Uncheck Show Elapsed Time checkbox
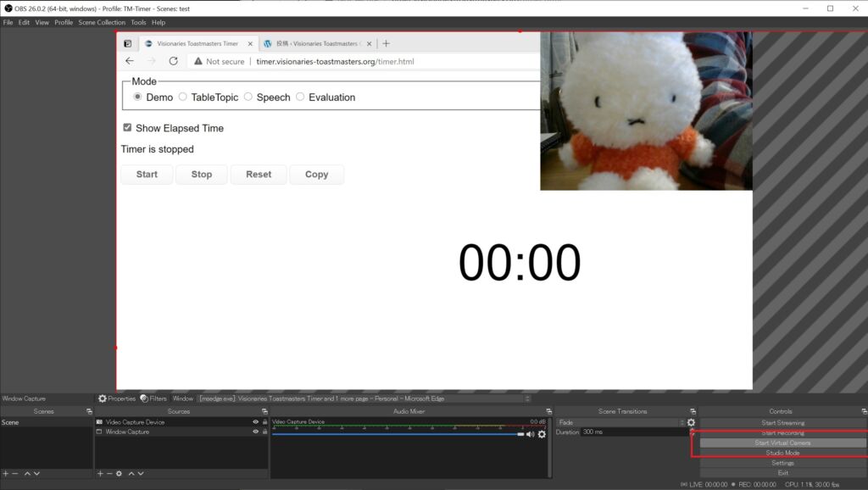Viewport: 868px width, 490px height. (x=127, y=127)
